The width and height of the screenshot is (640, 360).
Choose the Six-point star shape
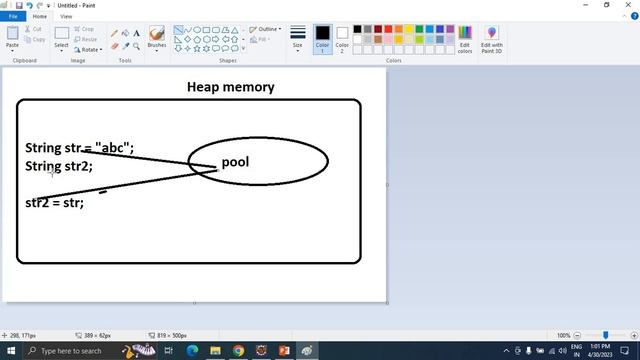(207, 49)
